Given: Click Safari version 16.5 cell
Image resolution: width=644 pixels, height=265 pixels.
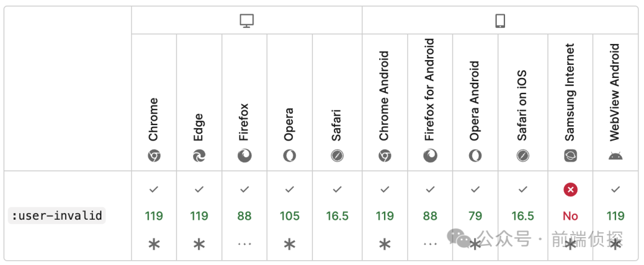Looking at the screenshot, I should tap(337, 216).
